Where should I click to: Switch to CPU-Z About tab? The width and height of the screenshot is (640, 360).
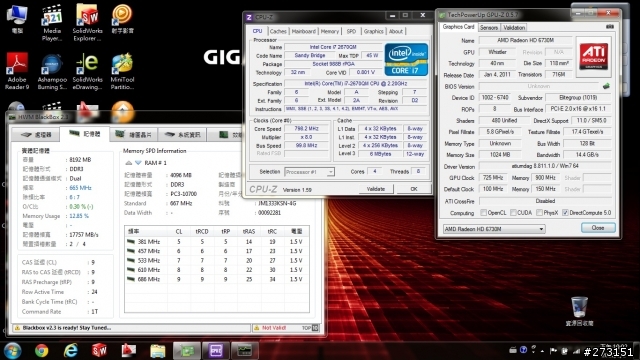396,31
